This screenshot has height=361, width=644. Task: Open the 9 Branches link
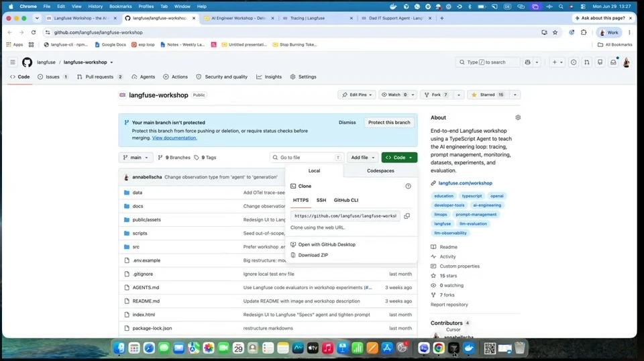[174, 158]
